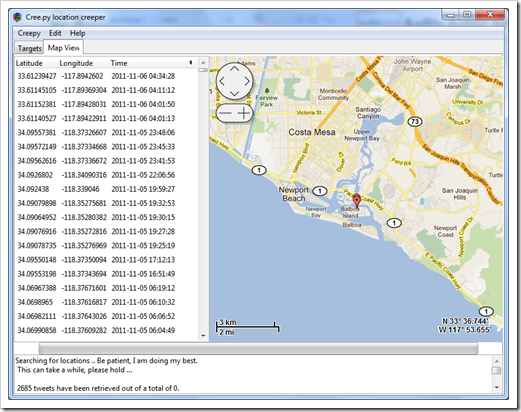The image size is (521, 412).
Task: Zoom in the map with plus button
Action: tap(244, 113)
